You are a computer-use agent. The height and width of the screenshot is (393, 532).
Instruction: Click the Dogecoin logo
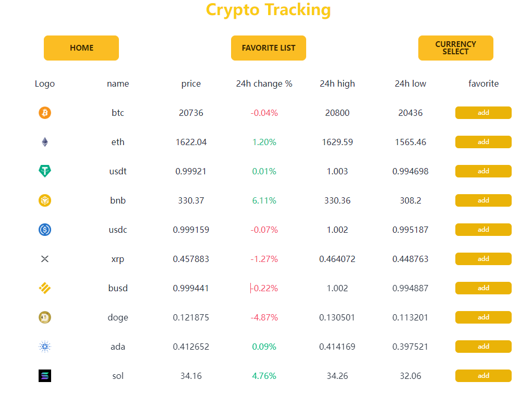44,317
